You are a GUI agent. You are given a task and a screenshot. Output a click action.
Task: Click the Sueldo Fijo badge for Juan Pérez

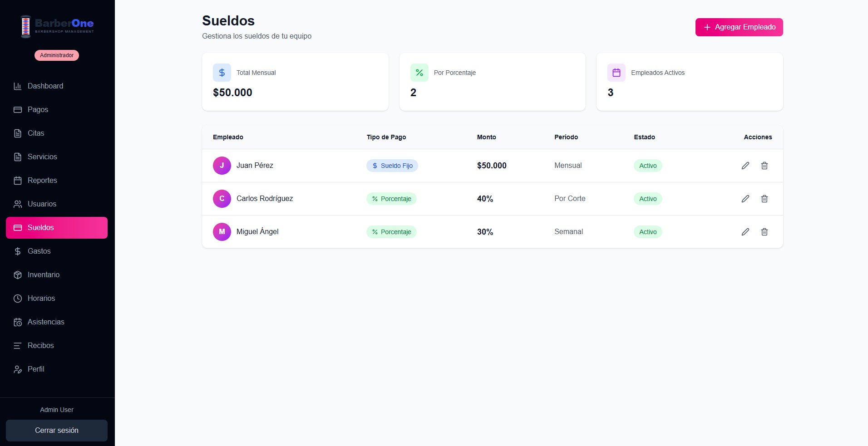(x=392, y=166)
